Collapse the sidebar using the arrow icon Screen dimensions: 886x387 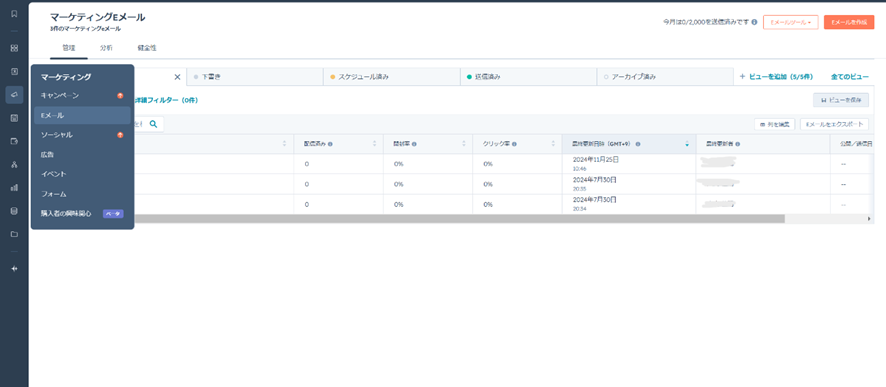point(14,268)
